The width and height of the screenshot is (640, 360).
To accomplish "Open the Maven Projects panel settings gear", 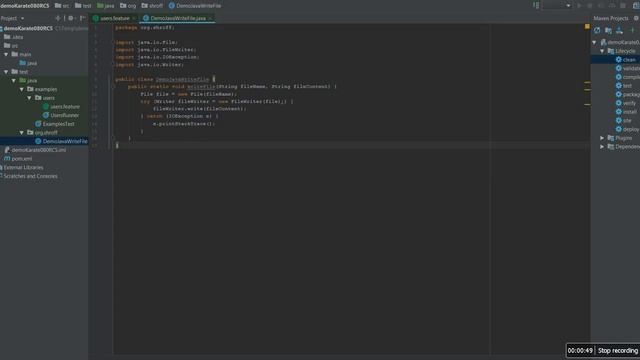I will click(636, 18).
